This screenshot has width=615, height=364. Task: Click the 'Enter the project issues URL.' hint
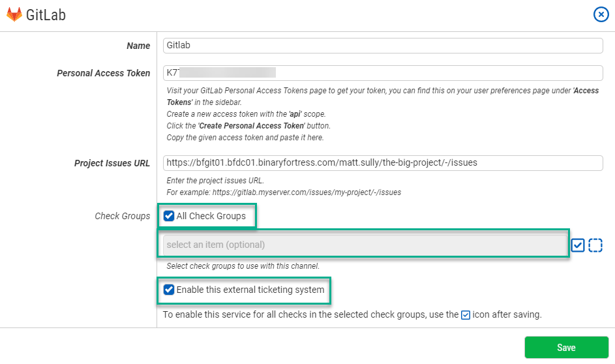point(215,181)
